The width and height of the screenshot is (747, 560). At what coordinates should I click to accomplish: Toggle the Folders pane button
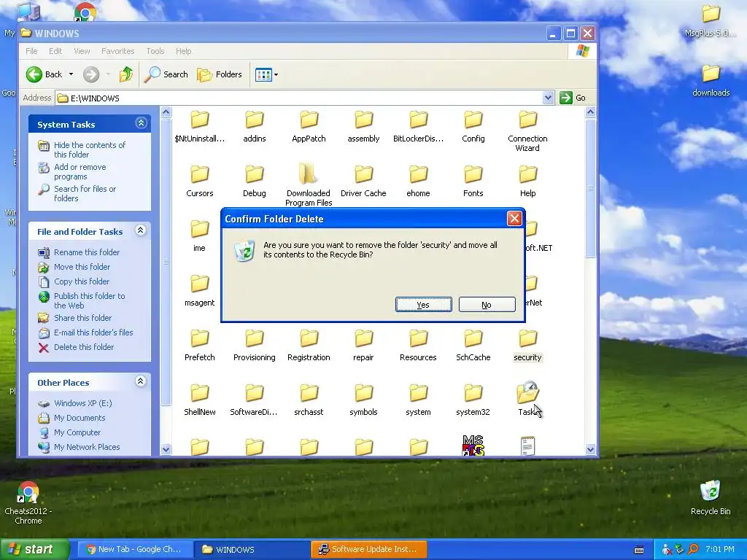(x=220, y=74)
